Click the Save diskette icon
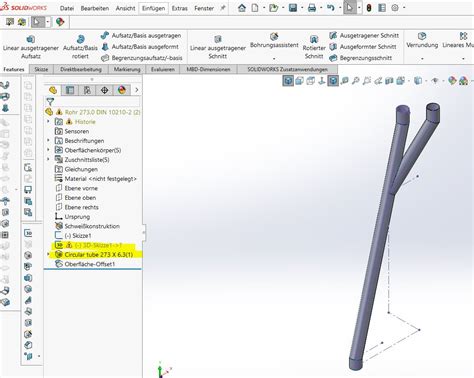The height and width of the screenshot is (378, 474). 293,8
